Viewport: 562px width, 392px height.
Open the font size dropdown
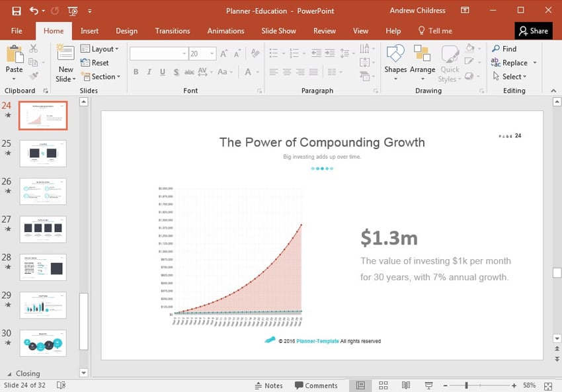click(x=212, y=54)
